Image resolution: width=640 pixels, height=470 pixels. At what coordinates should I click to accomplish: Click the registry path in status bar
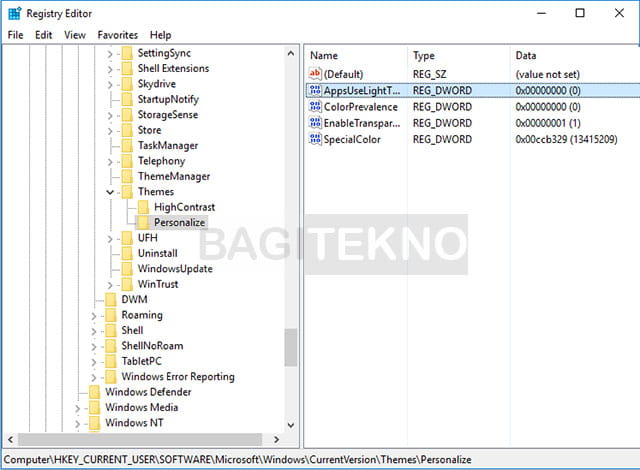(237, 460)
